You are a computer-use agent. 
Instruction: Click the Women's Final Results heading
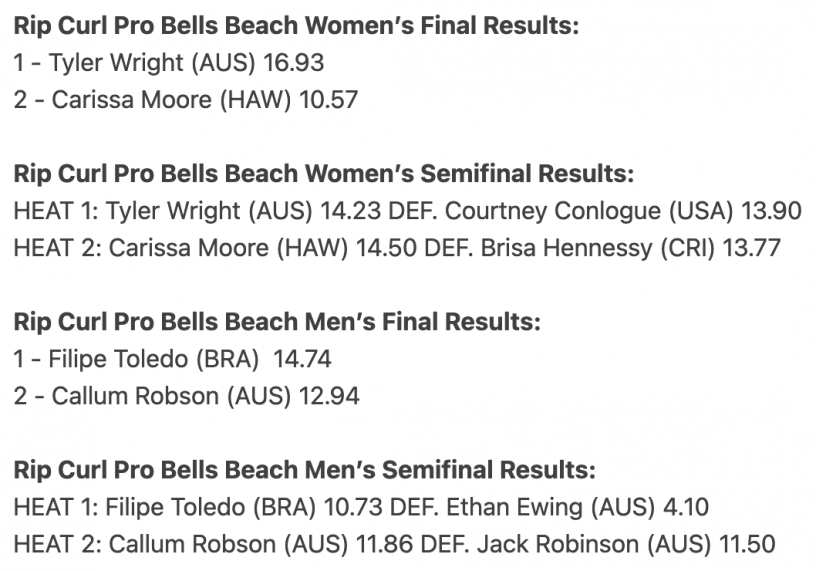point(296,26)
